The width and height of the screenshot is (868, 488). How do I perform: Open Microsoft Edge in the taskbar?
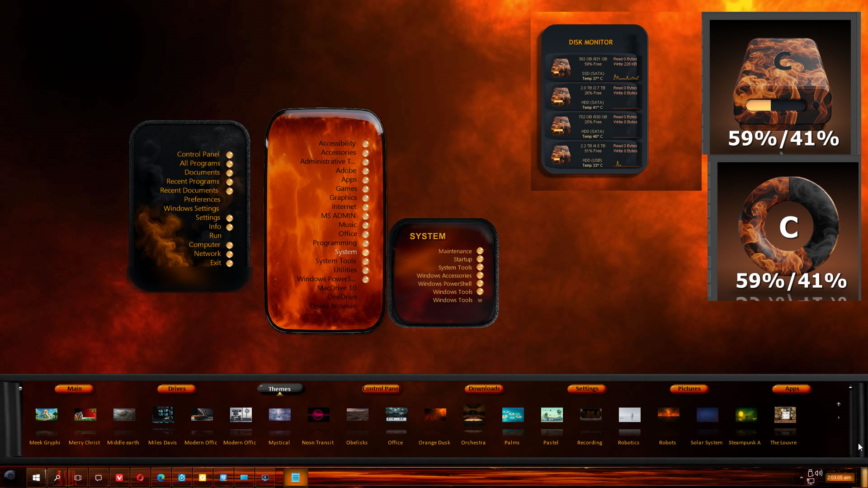pos(161,478)
